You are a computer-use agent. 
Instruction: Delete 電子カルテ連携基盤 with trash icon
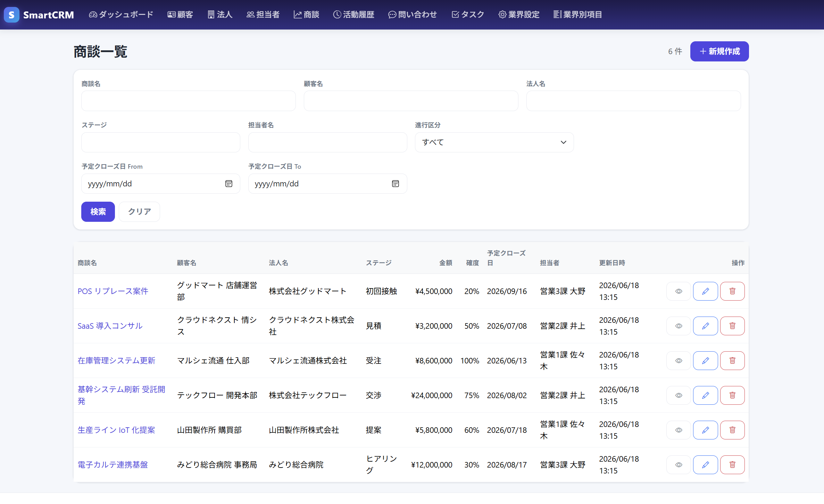pos(732,465)
